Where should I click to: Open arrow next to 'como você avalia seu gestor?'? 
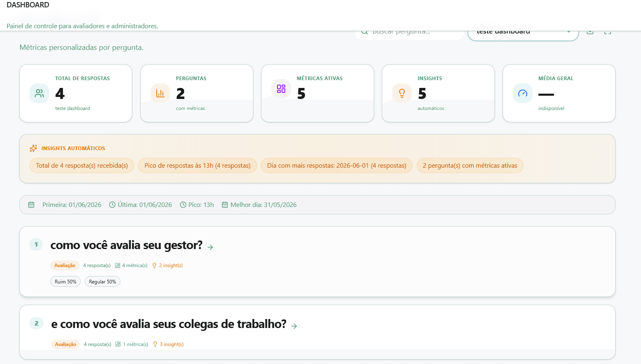[210, 247]
